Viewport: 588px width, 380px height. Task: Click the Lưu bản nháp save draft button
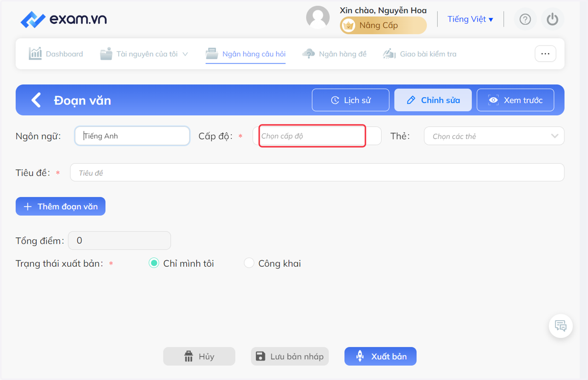[290, 356]
